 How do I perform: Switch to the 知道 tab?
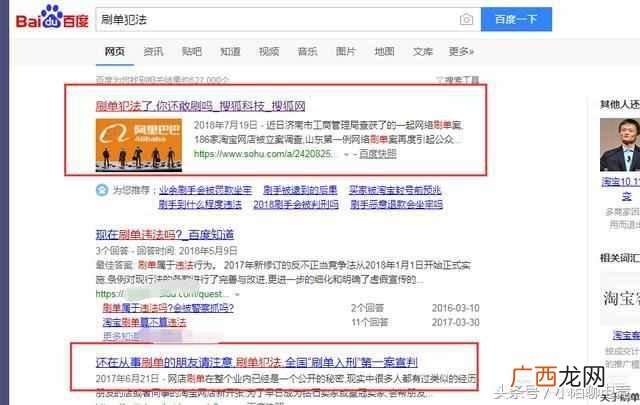click(230, 51)
